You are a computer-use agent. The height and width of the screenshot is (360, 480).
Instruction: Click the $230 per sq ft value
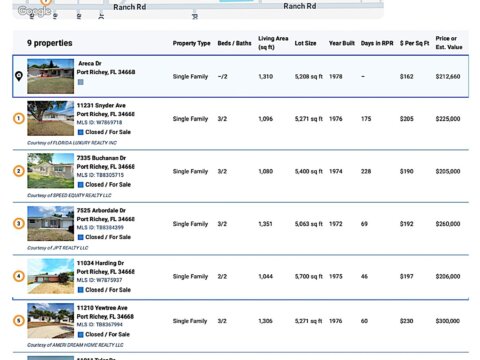(407, 321)
